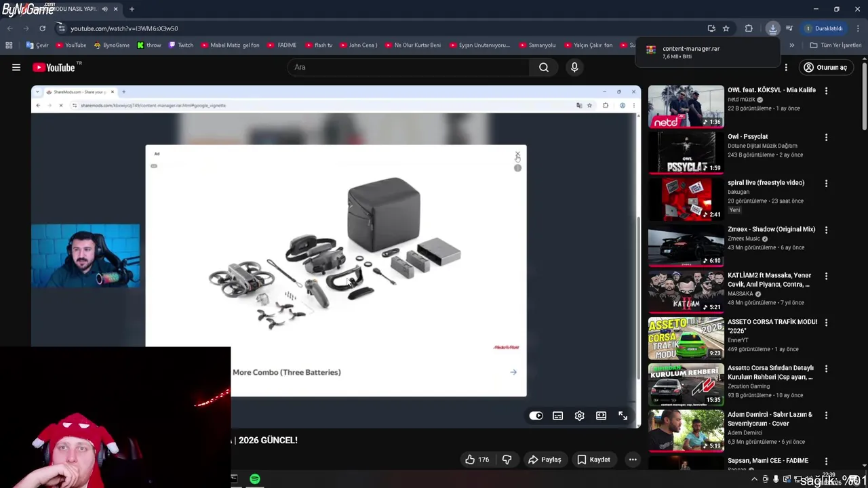
Task: Show hidden tray icons chevron
Action: tap(754, 479)
